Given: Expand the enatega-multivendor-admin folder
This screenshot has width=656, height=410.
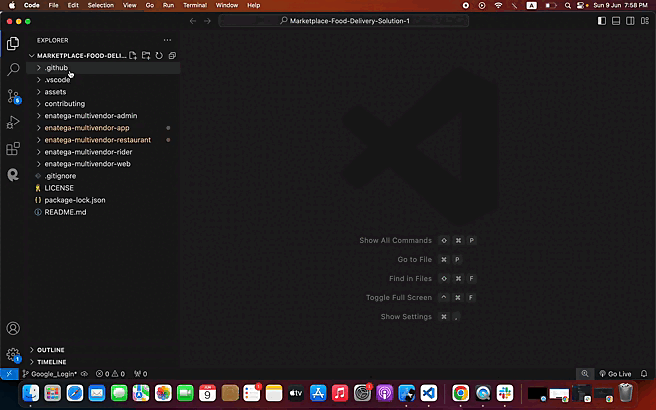Looking at the screenshot, I should coord(90,116).
